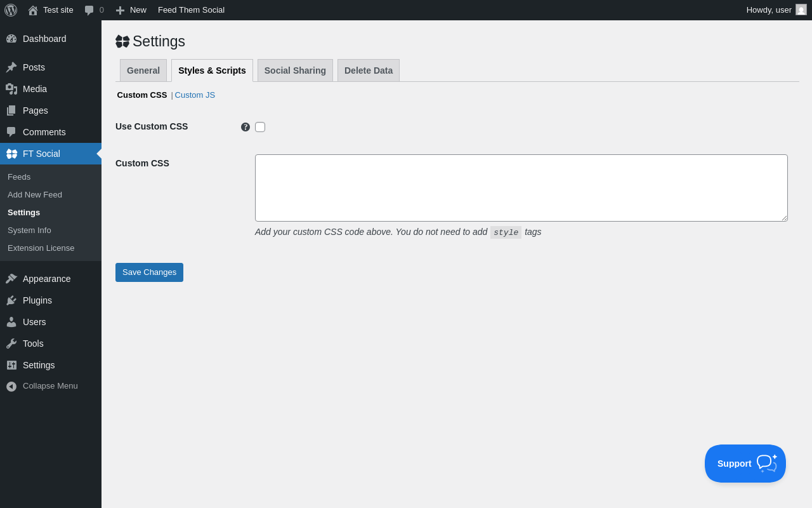This screenshot has height=508, width=812.
Task: Click the Posts pushpin icon
Action: click(x=11, y=67)
